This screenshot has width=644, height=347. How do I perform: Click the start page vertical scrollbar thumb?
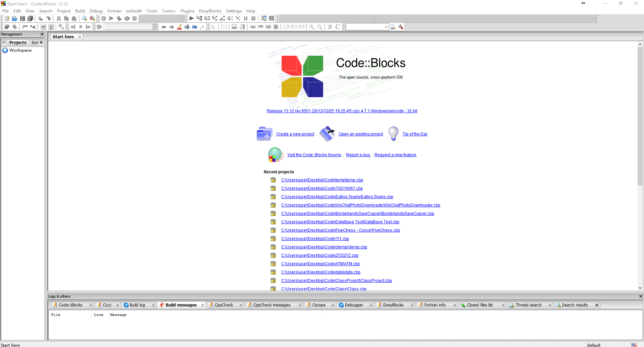click(640, 116)
